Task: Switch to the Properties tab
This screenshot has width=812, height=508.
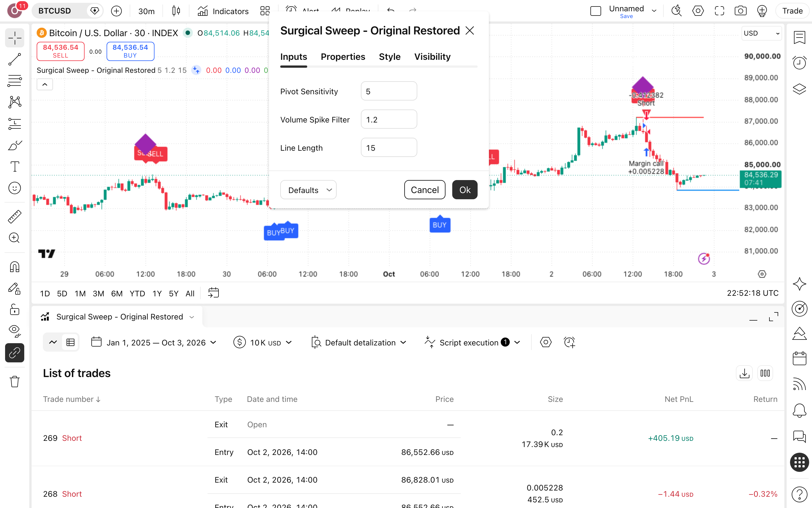Action: coord(343,57)
